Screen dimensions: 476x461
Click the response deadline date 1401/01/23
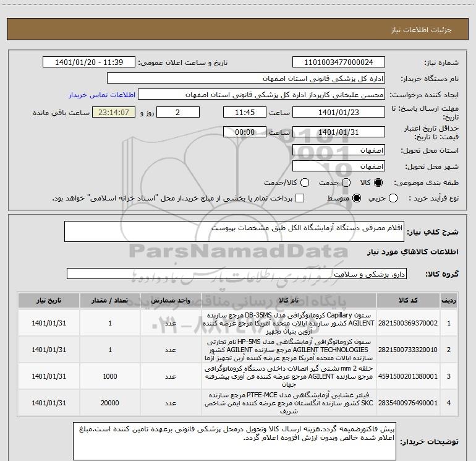339,113
